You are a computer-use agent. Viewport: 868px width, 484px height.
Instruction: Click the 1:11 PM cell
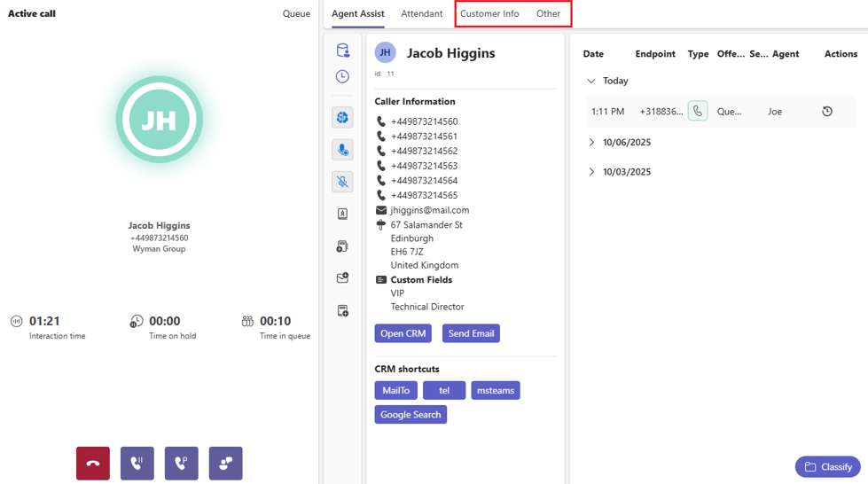608,112
